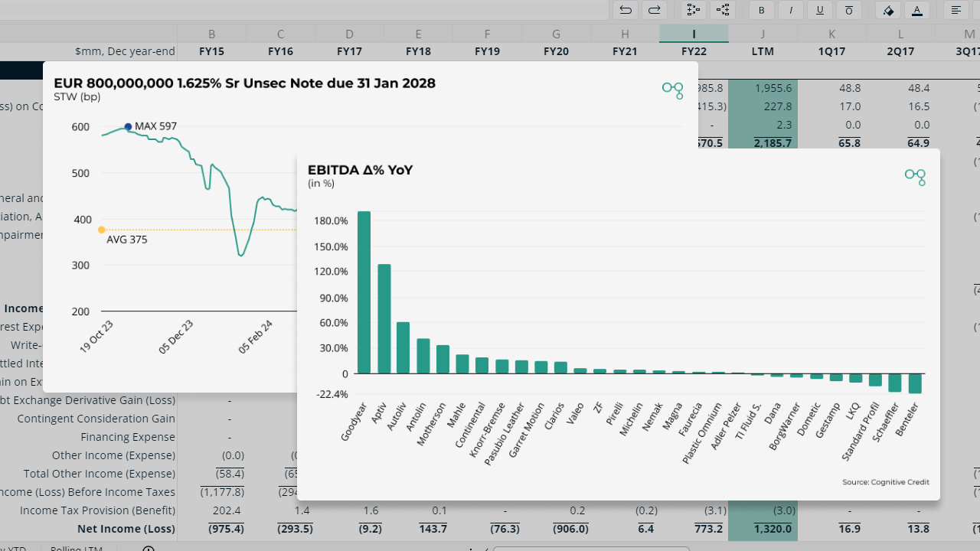Click the FY22 period header
980x551 pixels.
(x=694, y=51)
